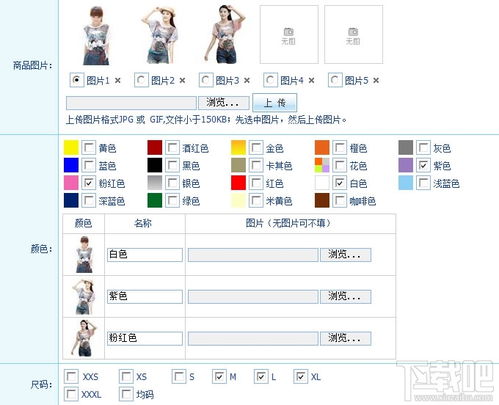Remove 图片5 via its × icon
Viewport: 499px width, 405px height.
click(376, 80)
